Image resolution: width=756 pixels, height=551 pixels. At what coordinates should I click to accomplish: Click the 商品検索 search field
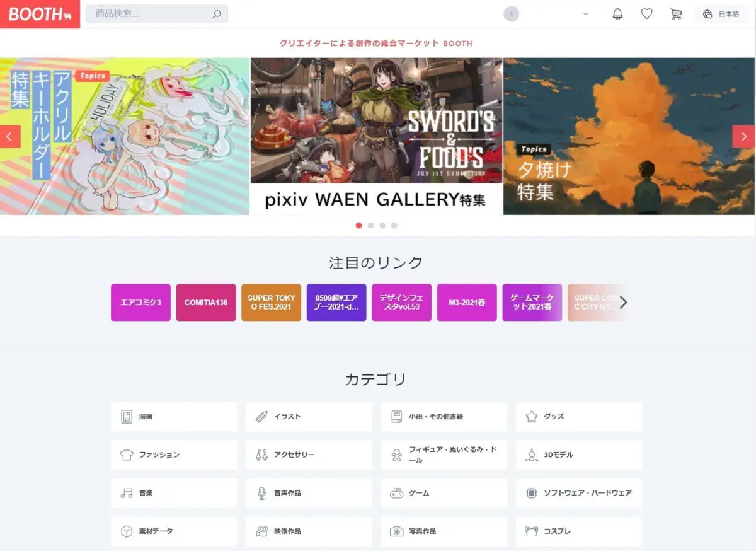157,14
